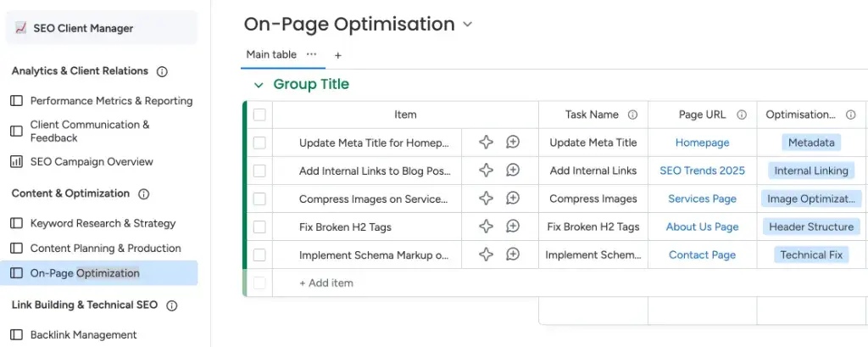Click the info icon next to Analytics & Client Relations
This screenshot has width=868, height=347.
tap(162, 72)
